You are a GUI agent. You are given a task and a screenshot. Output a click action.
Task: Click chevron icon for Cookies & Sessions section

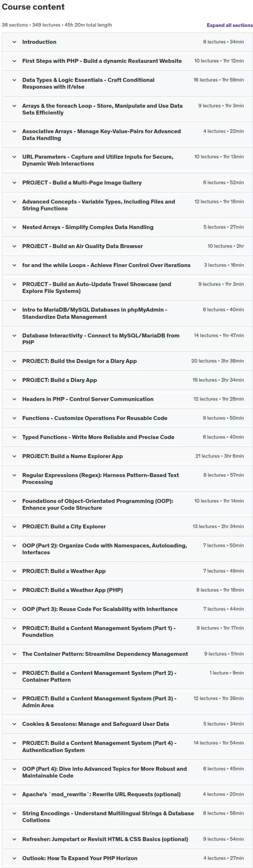14,724
